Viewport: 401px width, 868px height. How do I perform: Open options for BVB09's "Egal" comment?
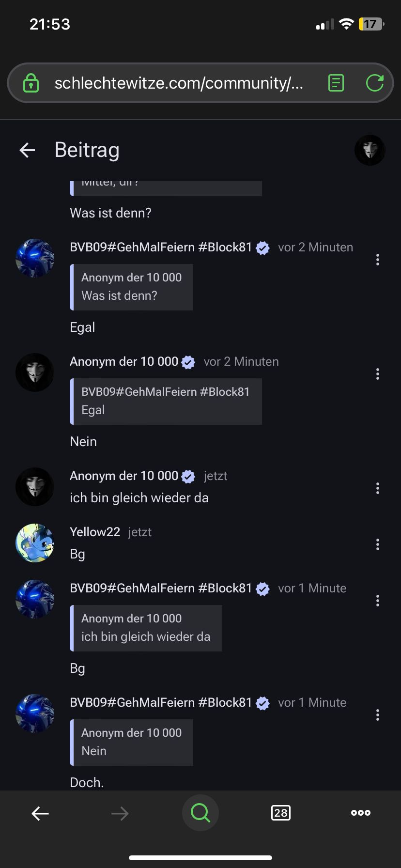pyautogui.click(x=378, y=260)
